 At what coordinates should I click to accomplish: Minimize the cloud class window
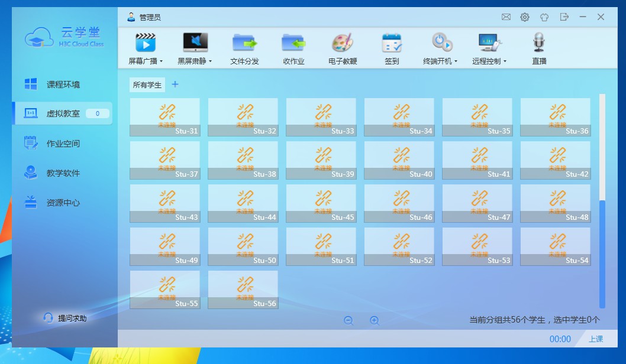(583, 17)
